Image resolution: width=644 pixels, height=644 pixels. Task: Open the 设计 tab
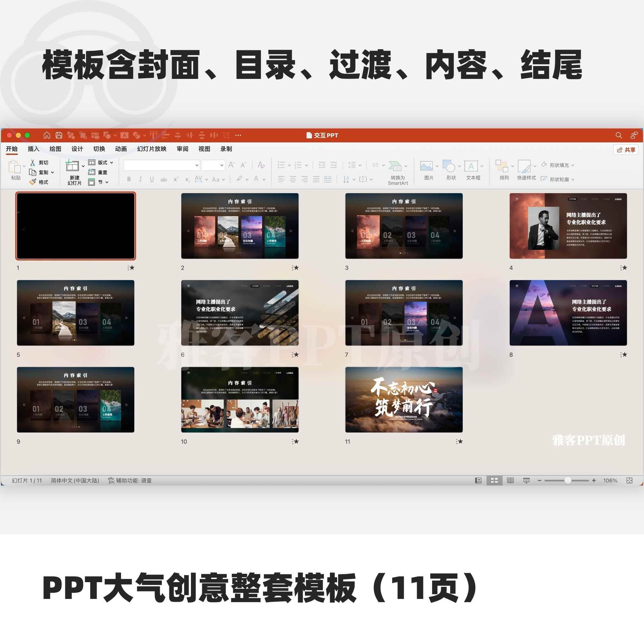tap(77, 149)
